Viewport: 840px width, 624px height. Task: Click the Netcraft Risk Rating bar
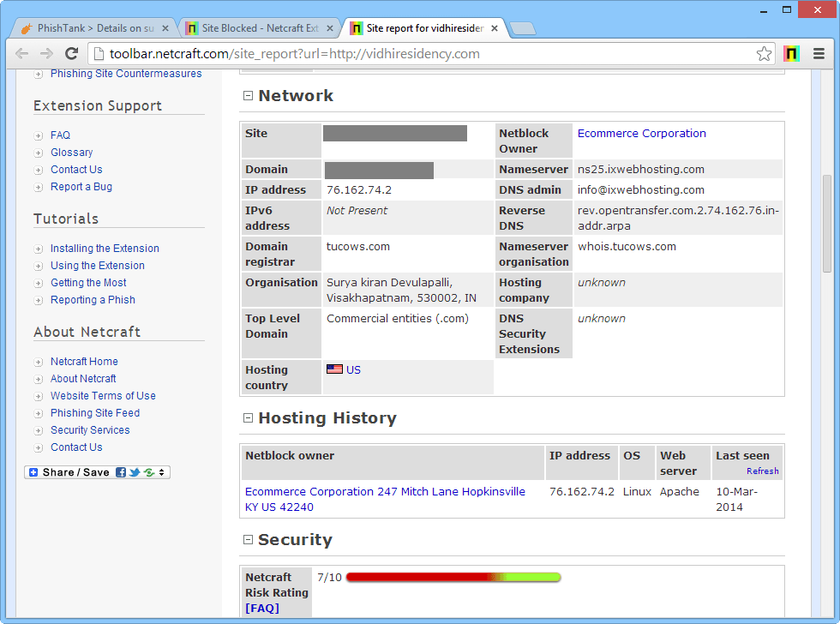[453, 578]
